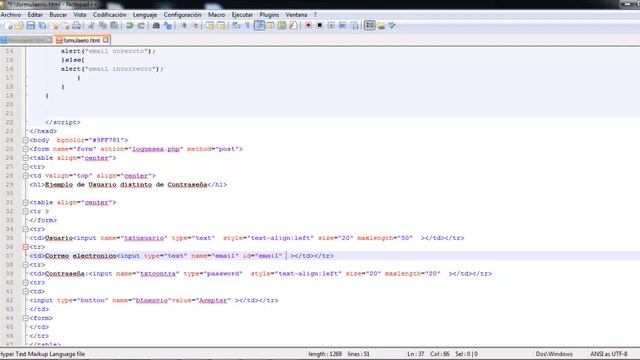640x360 pixels.
Task: Zoom out of the editor text
Action: [x=196, y=26]
